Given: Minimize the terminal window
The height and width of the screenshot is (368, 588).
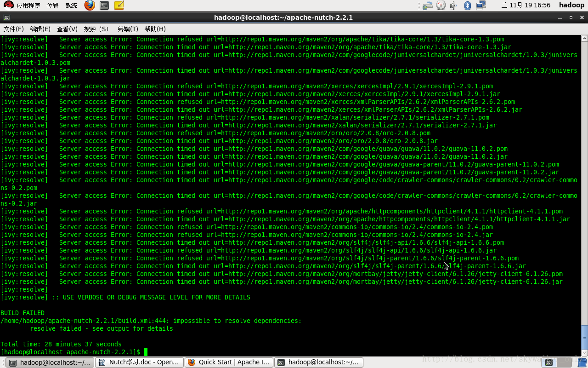Looking at the screenshot, I should pyautogui.click(x=560, y=17).
